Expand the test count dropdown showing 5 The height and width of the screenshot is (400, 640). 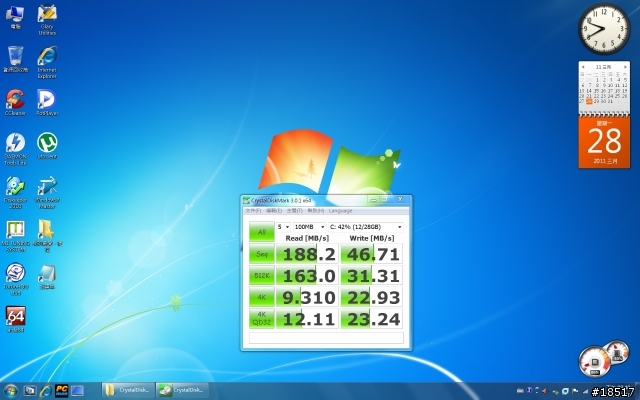pyautogui.click(x=283, y=227)
